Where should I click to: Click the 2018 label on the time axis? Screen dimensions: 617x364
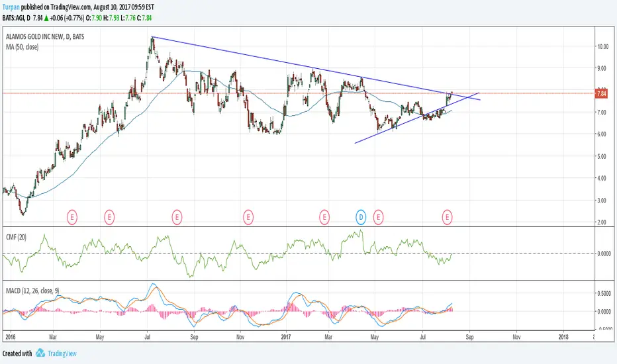tap(563, 337)
